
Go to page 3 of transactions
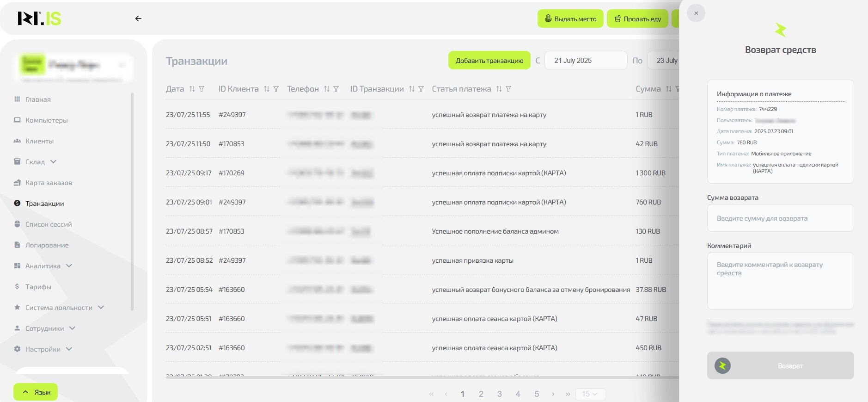[499, 394]
